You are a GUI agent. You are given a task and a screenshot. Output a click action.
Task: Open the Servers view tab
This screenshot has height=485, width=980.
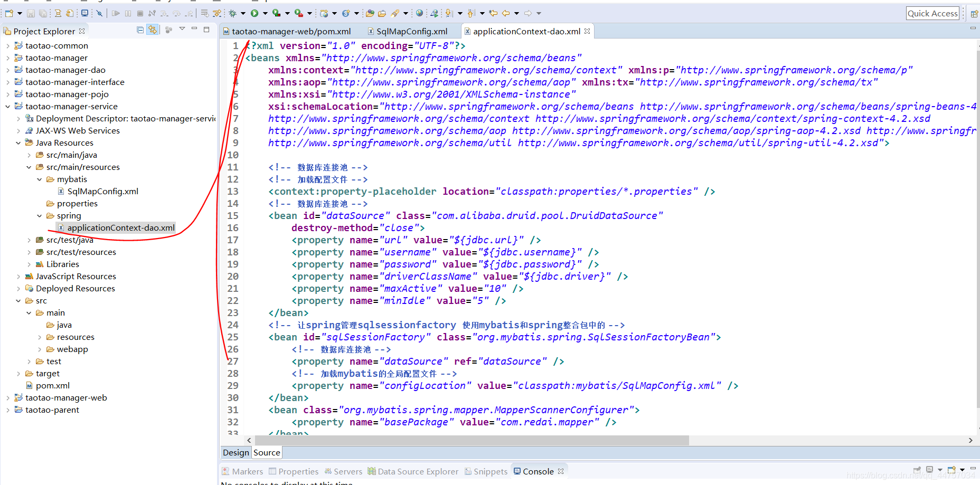(x=343, y=471)
